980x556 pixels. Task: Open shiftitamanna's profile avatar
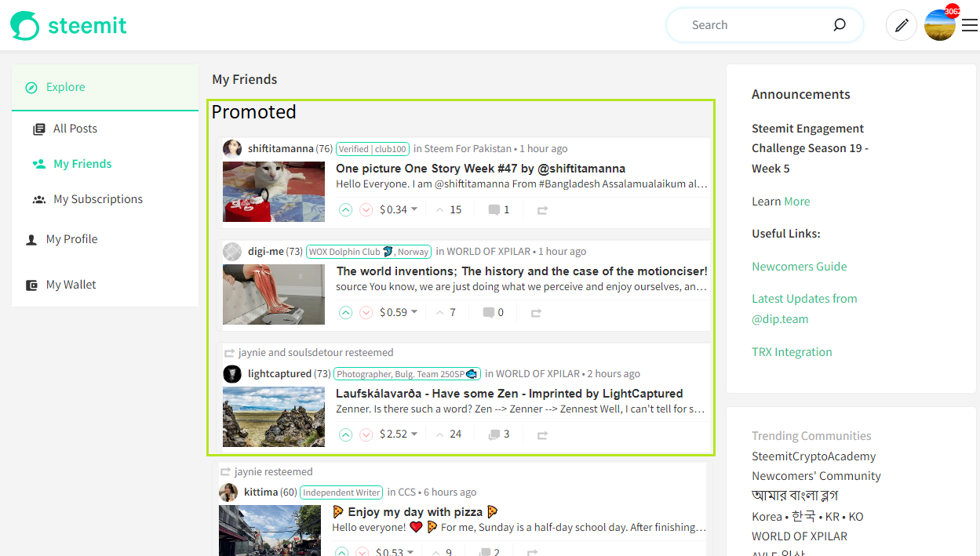(232, 149)
